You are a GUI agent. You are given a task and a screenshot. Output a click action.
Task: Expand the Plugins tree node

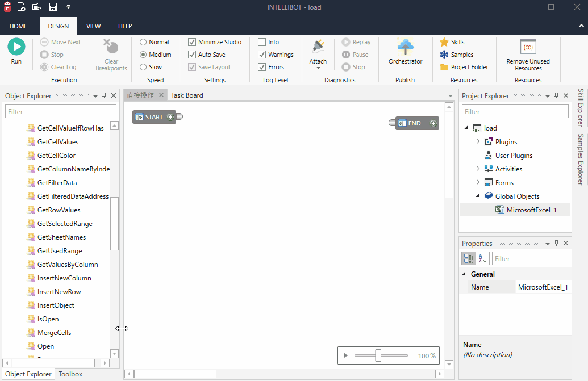pyautogui.click(x=478, y=141)
